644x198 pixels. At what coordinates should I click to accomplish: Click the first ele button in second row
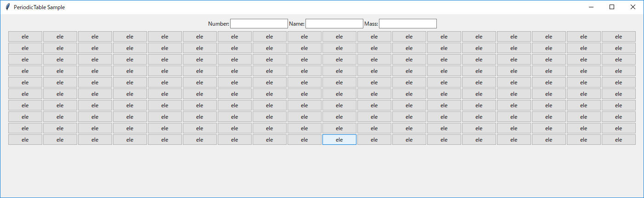(x=25, y=48)
